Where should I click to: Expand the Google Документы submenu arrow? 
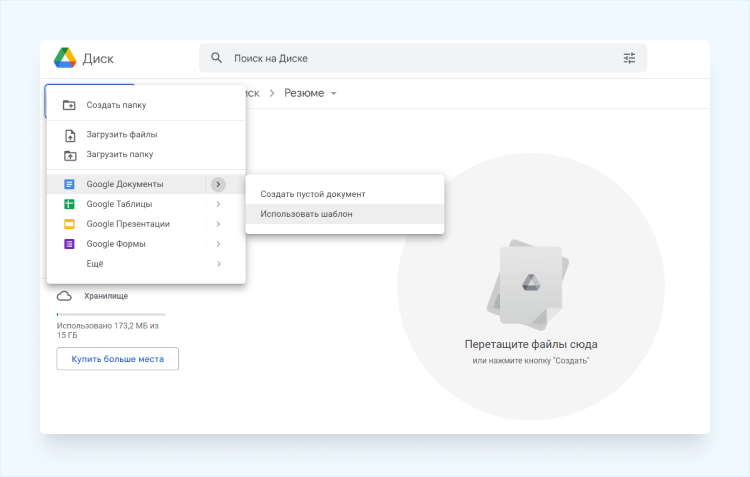point(218,184)
